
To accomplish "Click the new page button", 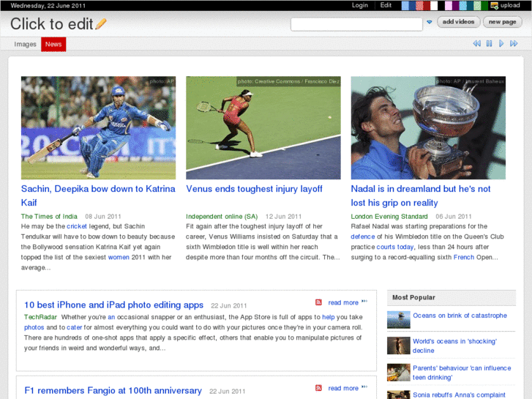I will [502, 22].
